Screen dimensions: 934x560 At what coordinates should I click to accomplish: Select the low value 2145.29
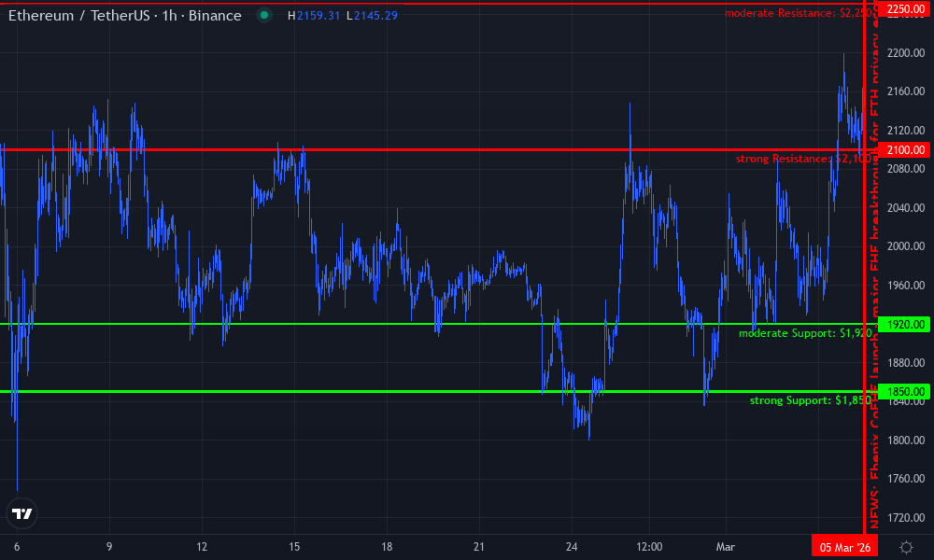[373, 16]
